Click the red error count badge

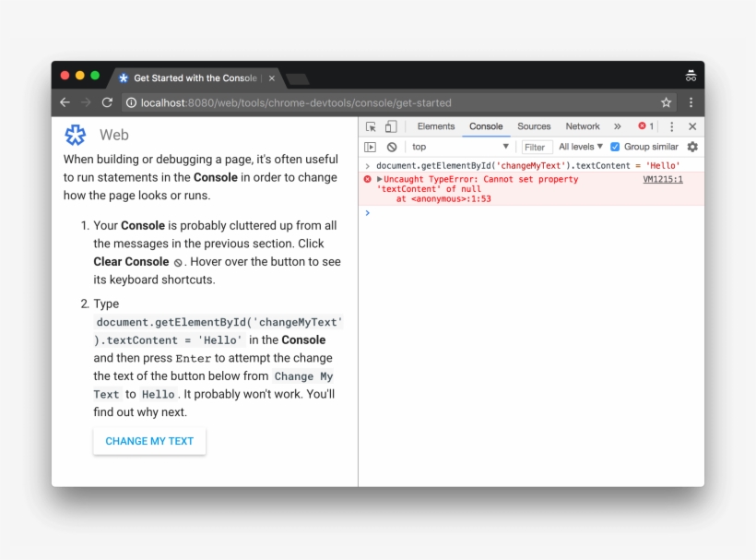tap(641, 126)
